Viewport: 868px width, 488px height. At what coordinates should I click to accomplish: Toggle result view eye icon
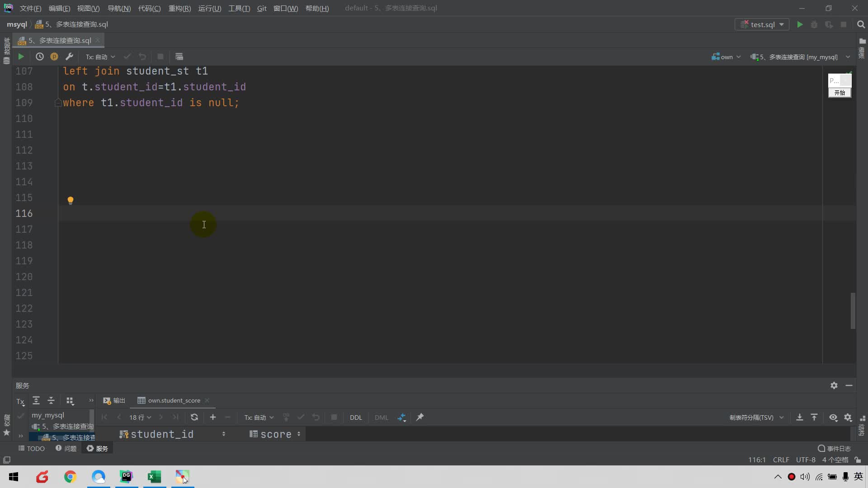pos(833,417)
